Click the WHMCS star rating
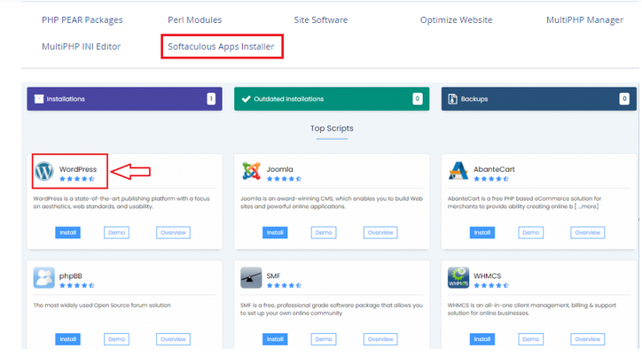The height and width of the screenshot is (364, 642). coord(491,285)
